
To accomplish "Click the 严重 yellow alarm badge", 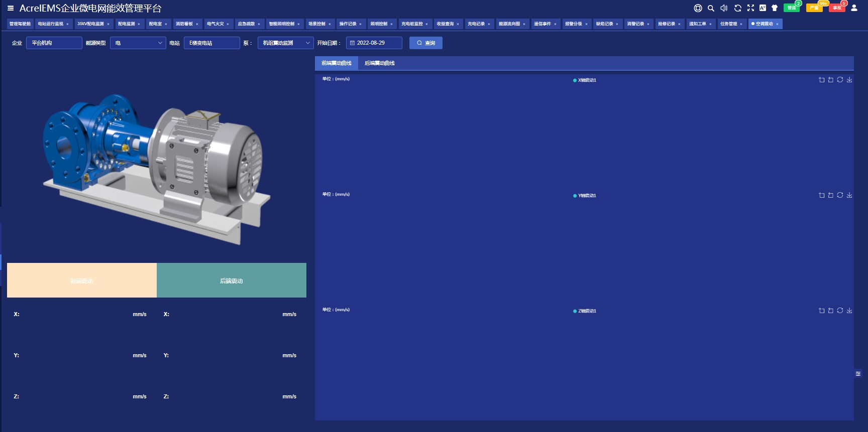I will (x=814, y=8).
